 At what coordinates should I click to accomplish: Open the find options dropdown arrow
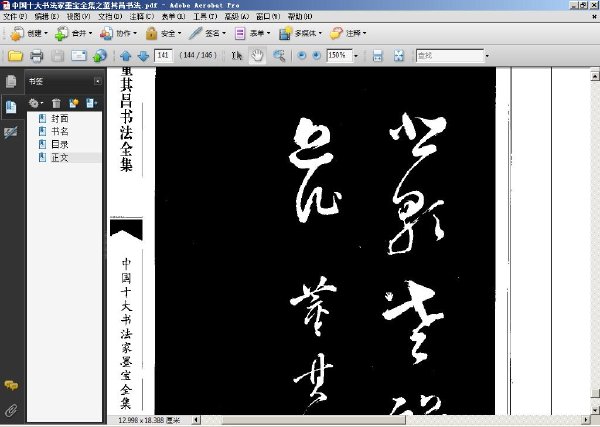487,56
